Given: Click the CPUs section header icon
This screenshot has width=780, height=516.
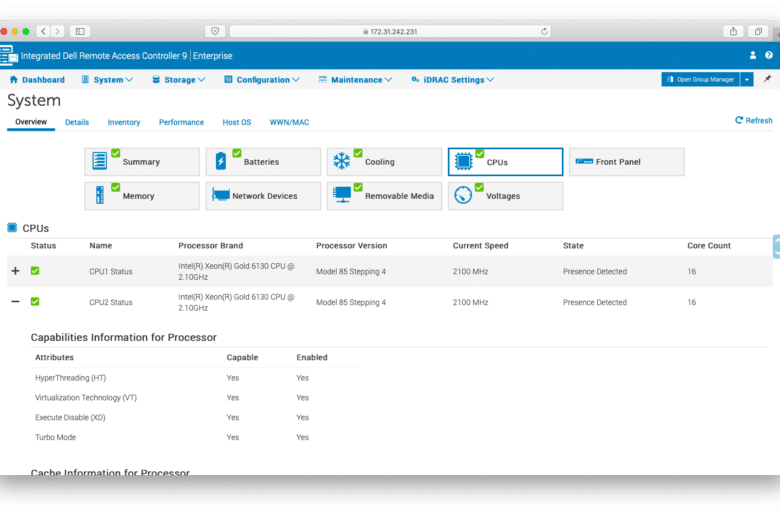Looking at the screenshot, I should point(12,228).
